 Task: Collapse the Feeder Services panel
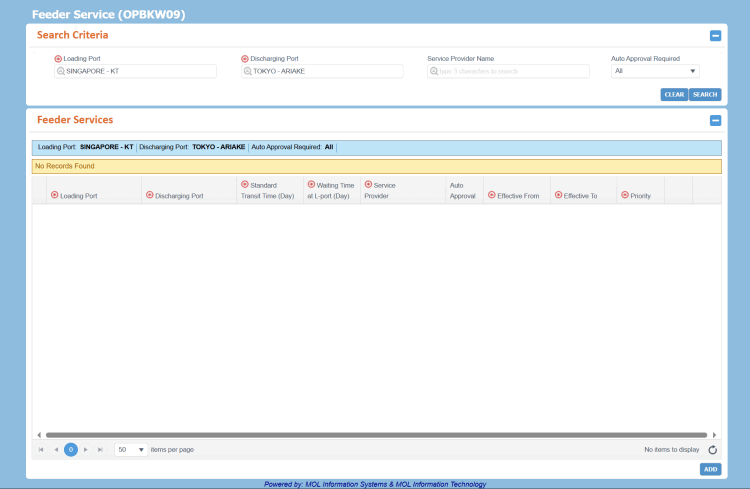click(x=715, y=121)
